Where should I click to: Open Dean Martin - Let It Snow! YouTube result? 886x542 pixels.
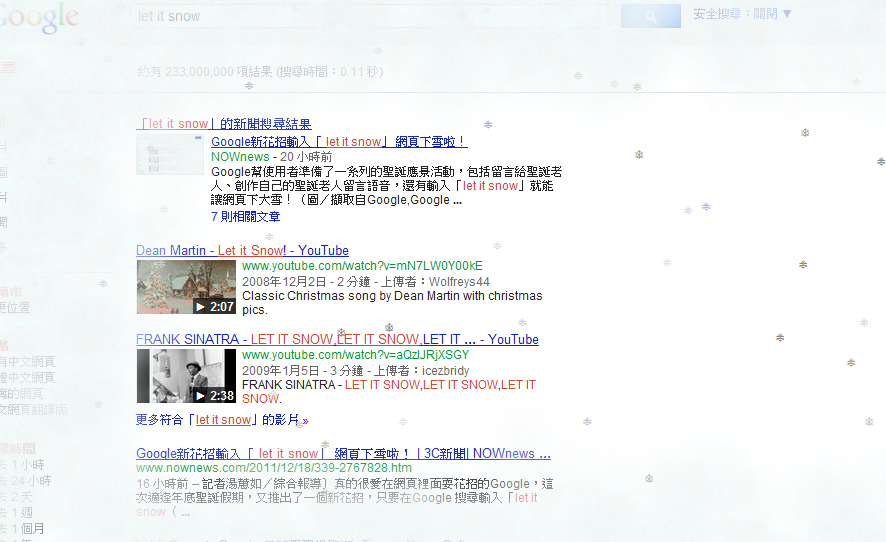point(242,250)
